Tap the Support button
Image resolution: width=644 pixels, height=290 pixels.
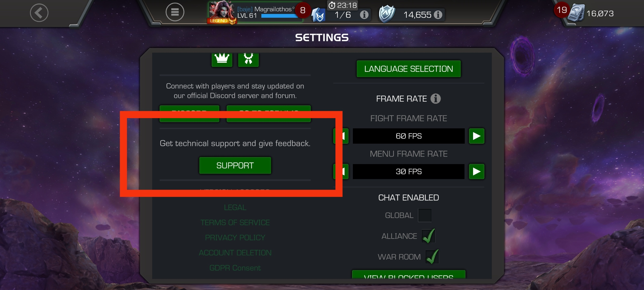[235, 165]
